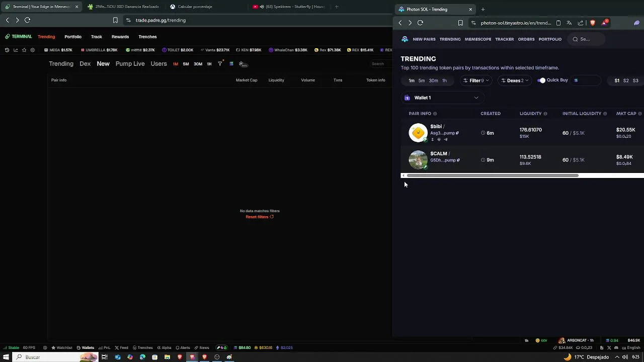Select 1h timeframe in Photon
The width and height of the screenshot is (644, 362).
444,80
